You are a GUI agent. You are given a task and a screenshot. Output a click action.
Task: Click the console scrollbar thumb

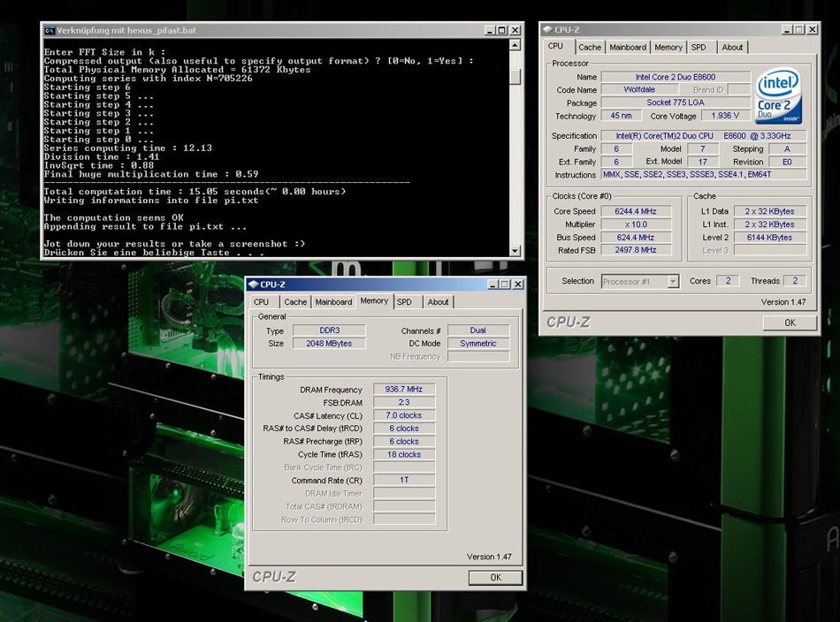point(515,77)
